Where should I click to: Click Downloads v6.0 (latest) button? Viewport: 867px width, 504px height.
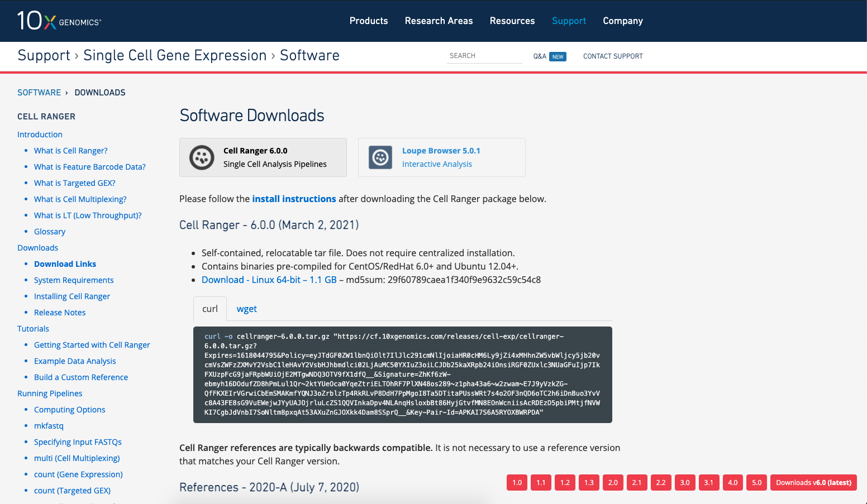pos(813,483)
